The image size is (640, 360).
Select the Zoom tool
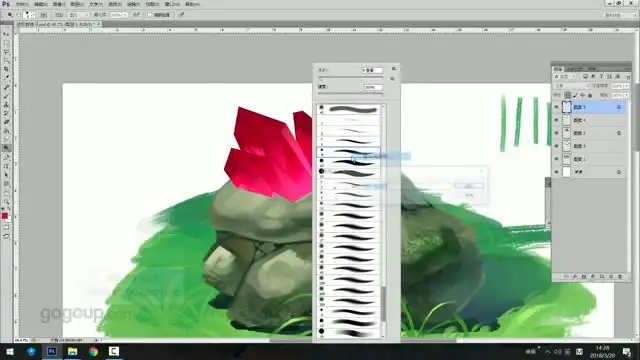click(6, 201)
